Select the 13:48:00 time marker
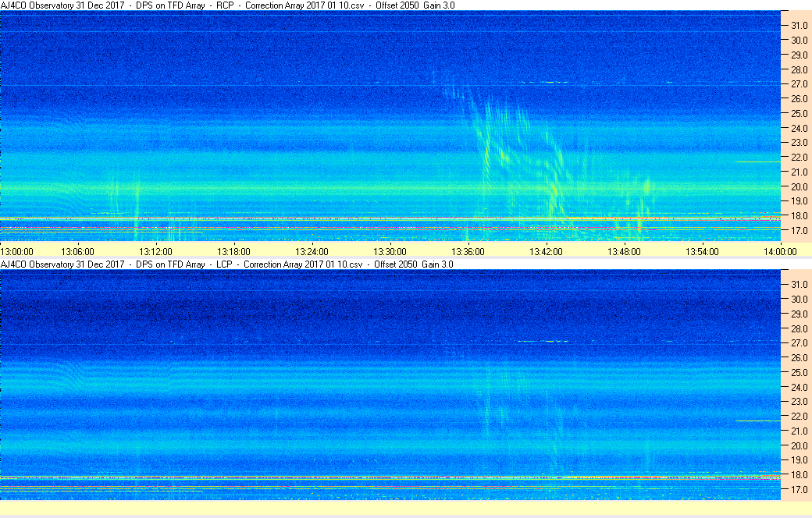Viewport: 812px width, 518px height. [624, 251]
